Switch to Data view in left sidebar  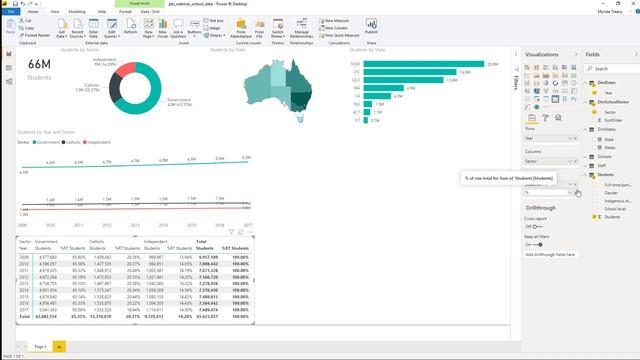point(9,68)
